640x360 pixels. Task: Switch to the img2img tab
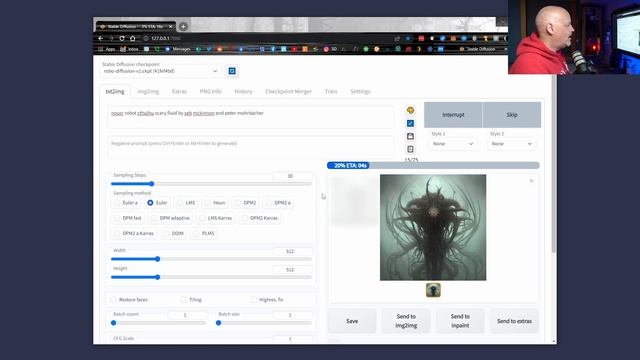click(x=148, y=91)
